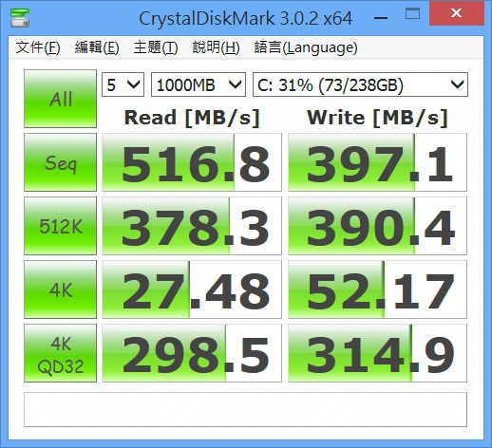Open the 主題(T) menu
This screenshot has height=448, width=492.
point(156,47)
